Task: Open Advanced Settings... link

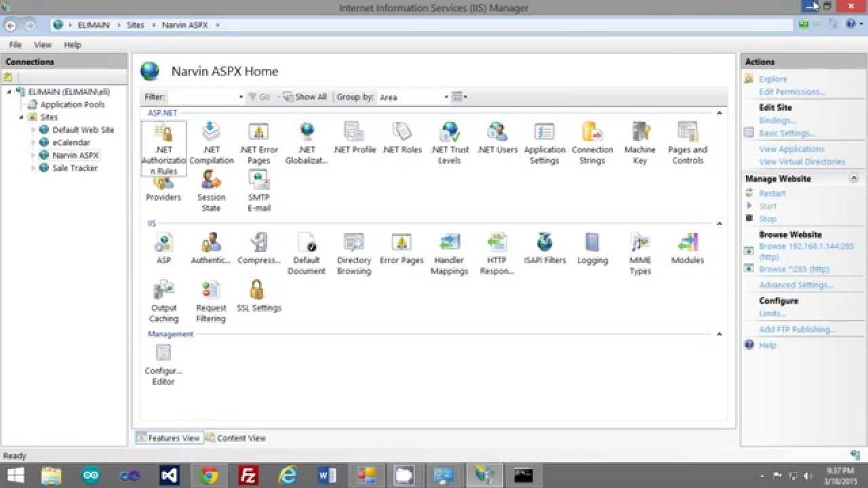Action: (796, 285)
